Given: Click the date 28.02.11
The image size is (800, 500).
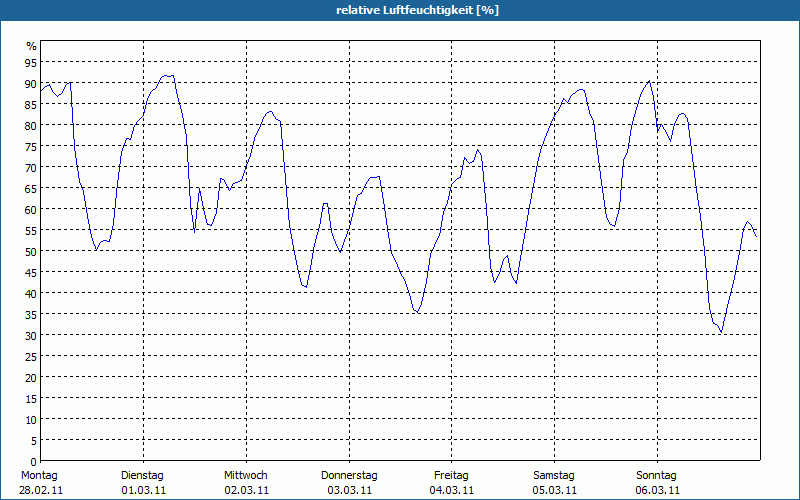Looking at the screenshot, I should point(41,490).
